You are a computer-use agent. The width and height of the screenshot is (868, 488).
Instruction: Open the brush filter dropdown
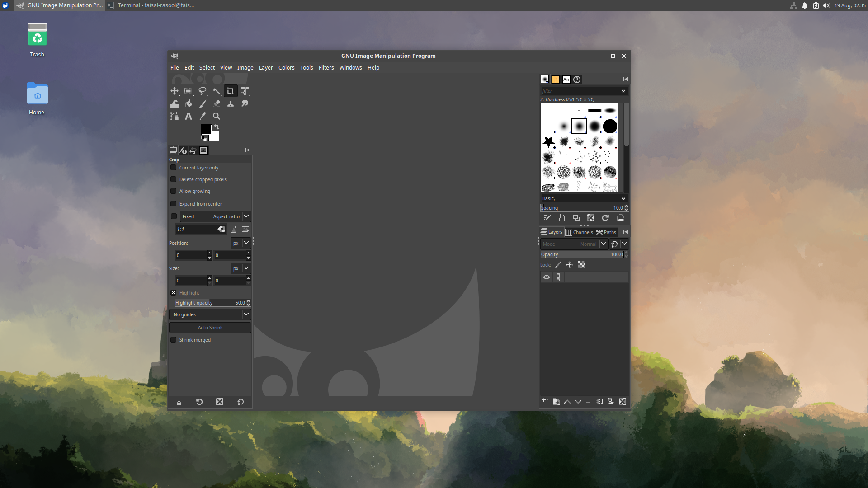(x=623, y=91)
